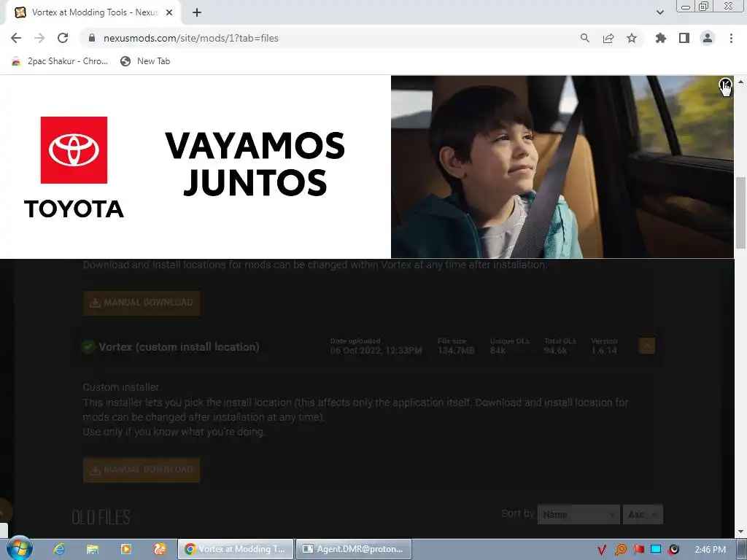
Task: Close the Toyota ad overlay
Action: 724,85
